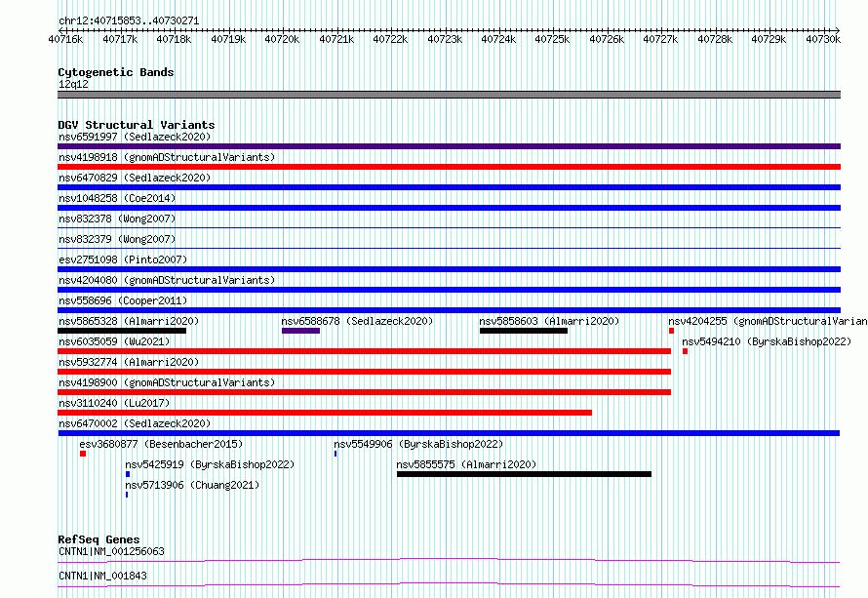Click the nsv6591997 (Sedlazeck2020) variant label

[x=135, y=137]
